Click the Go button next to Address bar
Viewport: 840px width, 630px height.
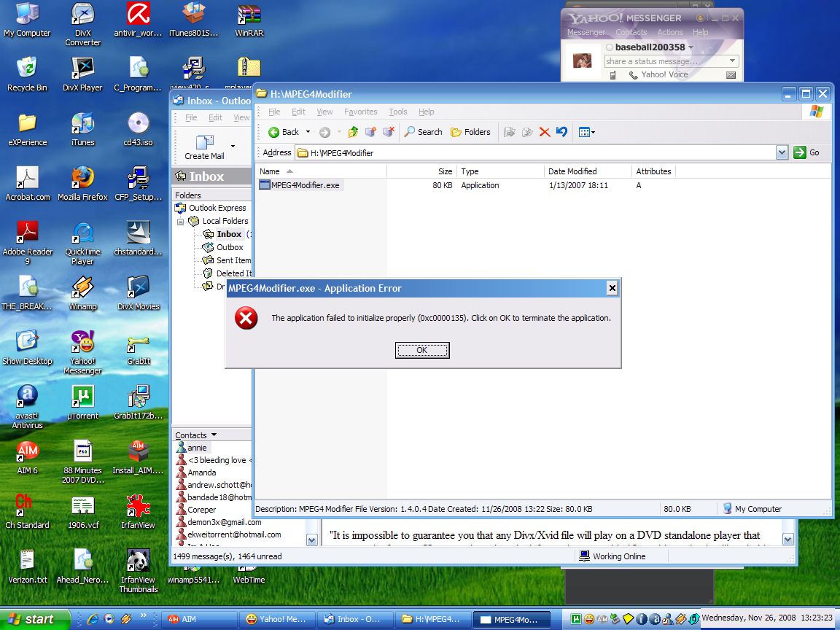click(806, 152)
